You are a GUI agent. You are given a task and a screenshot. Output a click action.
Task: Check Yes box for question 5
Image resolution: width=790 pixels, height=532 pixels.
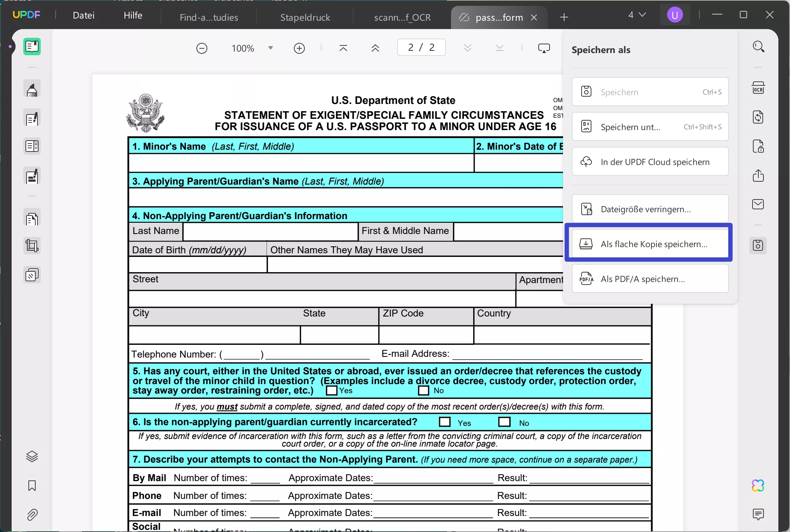pyautogui.click(x=331, y=391)
